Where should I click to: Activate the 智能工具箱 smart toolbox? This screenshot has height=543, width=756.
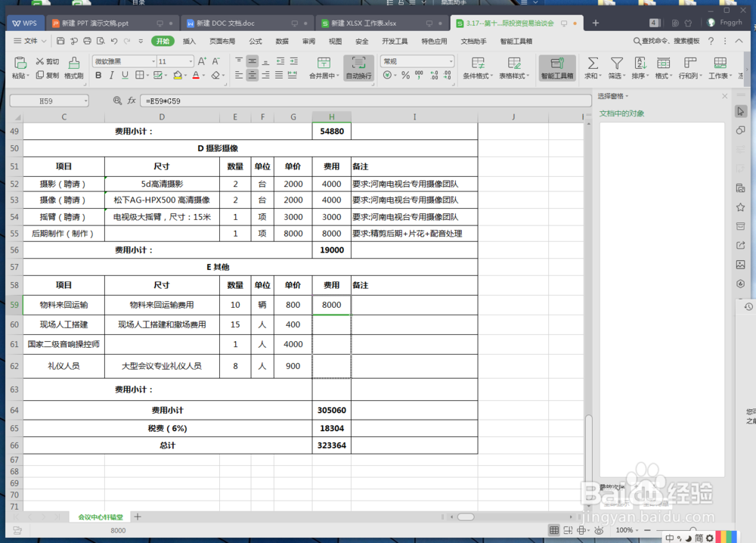pos(559,68)
